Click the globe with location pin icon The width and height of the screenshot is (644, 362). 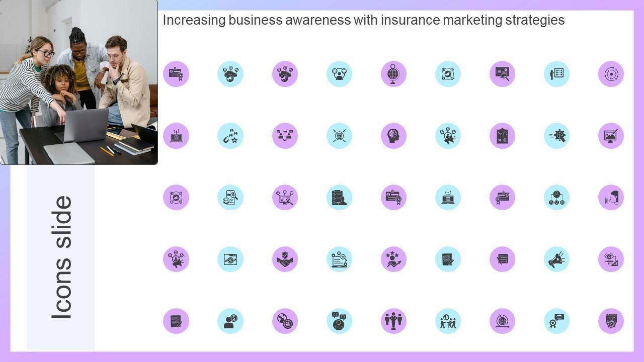click(x=393, y=74)
